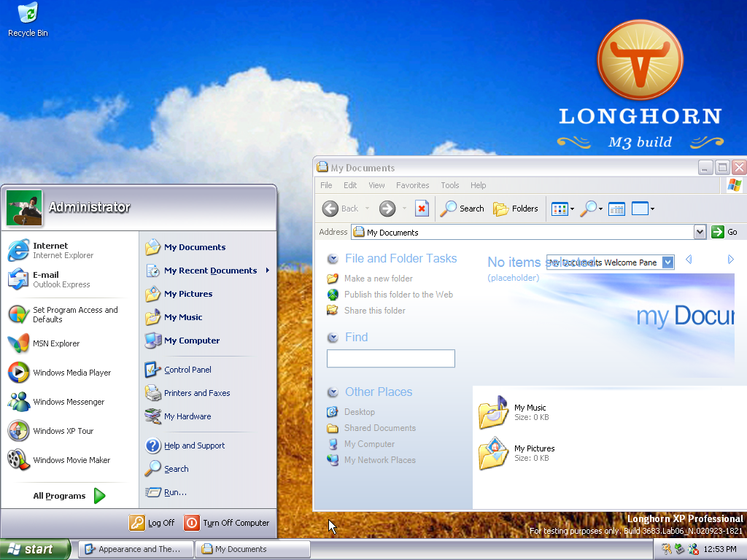Expand All Programs list
747x560 pixels.
pyautogui.click(x=69, y=496)
